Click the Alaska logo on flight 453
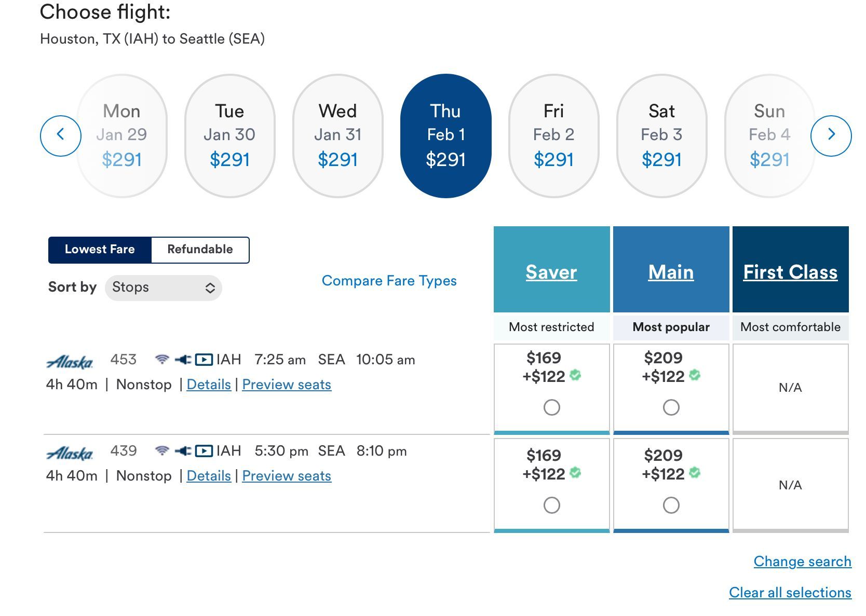 [70, 362]
